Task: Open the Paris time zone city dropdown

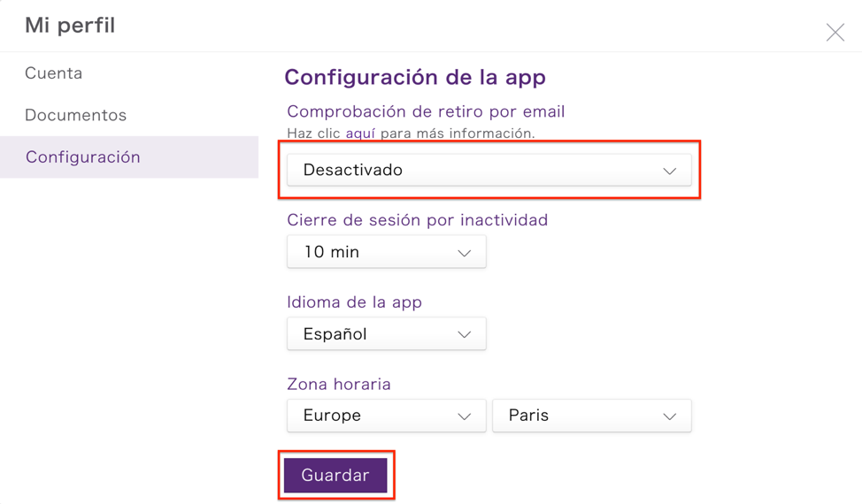Action: (x=591, y=416)
